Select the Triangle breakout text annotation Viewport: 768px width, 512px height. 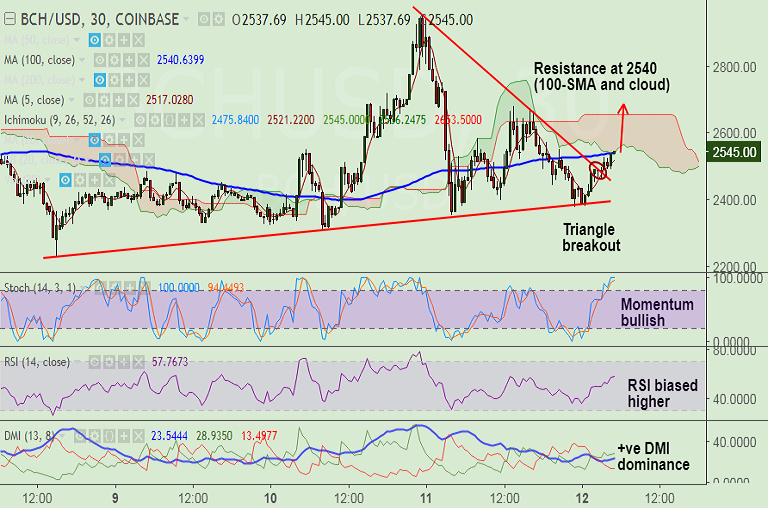coord(591,237)
